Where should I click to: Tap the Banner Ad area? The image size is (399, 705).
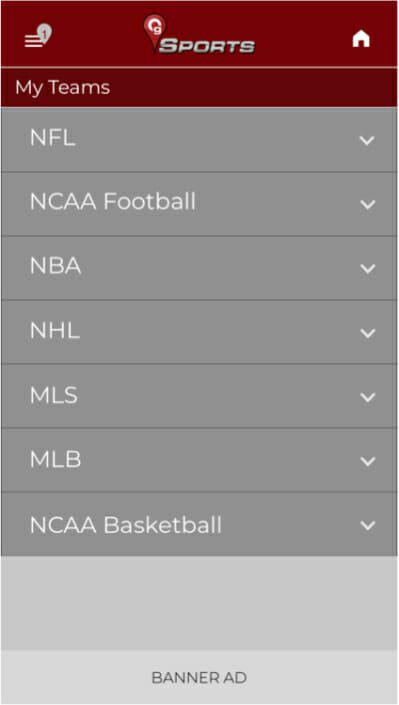(x=199, y=677)
